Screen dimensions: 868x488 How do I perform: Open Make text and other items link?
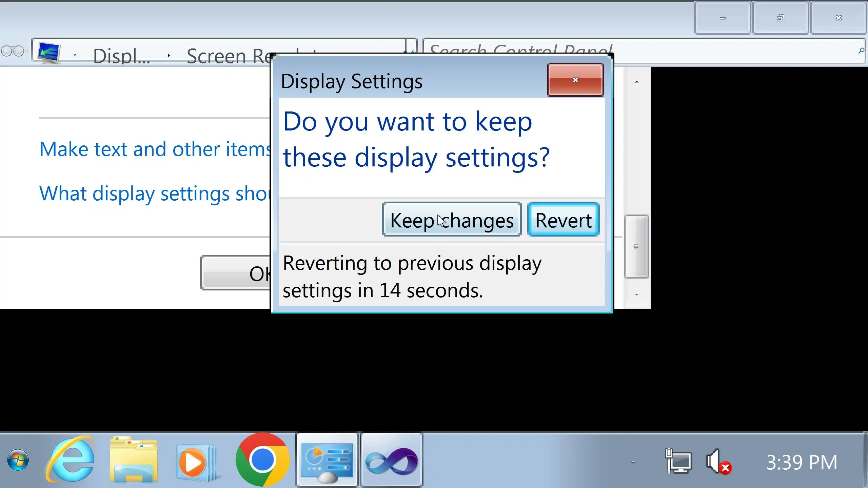click(x=155, y=149)
